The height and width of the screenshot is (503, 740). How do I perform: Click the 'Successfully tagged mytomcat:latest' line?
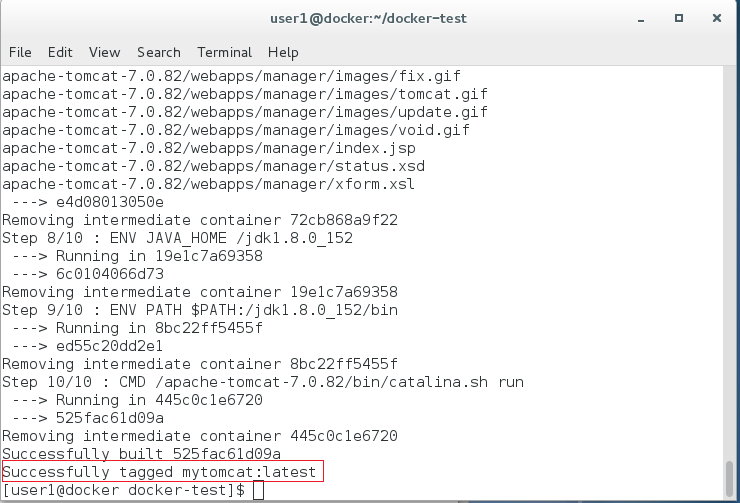coord(159,472)
